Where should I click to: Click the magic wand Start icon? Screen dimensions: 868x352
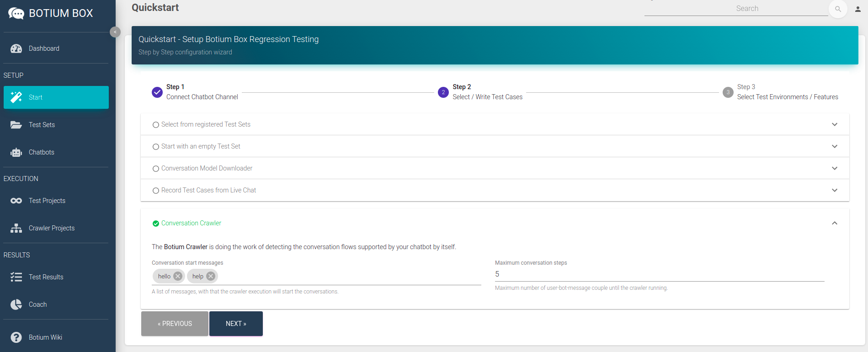click(x=16, y=97)
